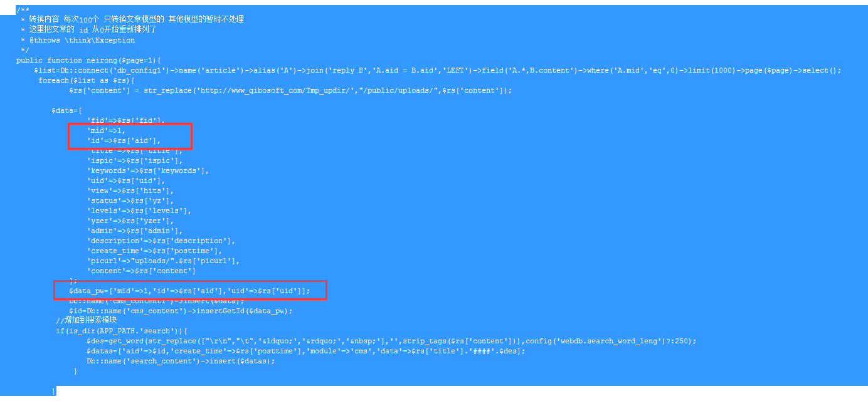The image size is (868, 406).
Task: Click the 'description'=>$rs['description'] array entry
Action: (161, 241)
